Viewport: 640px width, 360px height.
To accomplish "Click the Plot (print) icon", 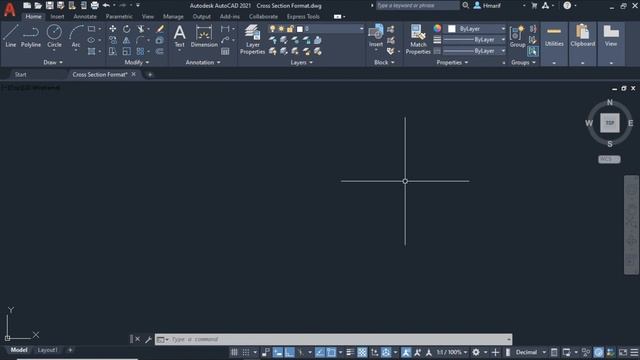I will pyautogui.click(x=94, y=5).
